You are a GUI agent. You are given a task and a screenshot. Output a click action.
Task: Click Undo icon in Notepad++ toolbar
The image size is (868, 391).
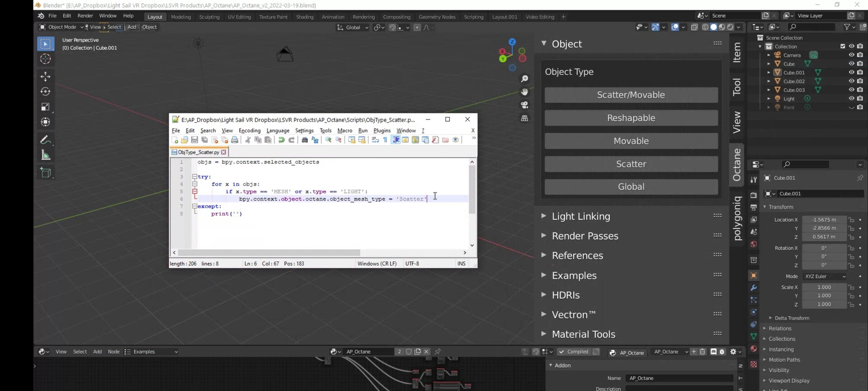281,140
